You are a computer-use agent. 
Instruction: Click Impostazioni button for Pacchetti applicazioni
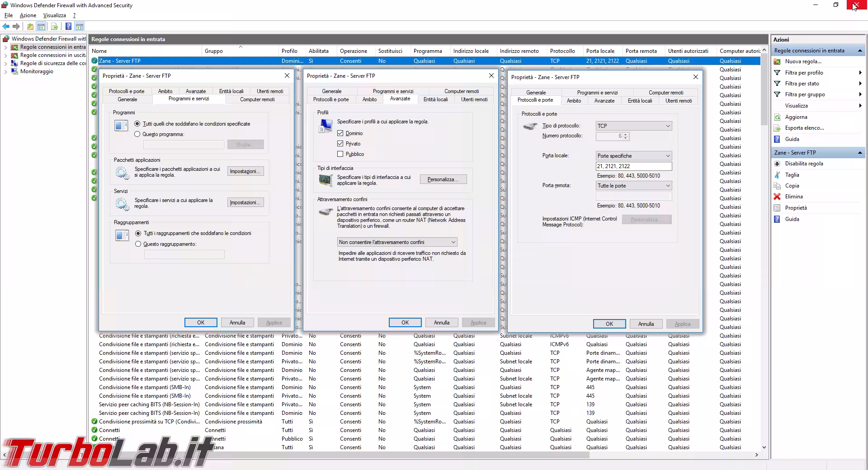point(245,171)
